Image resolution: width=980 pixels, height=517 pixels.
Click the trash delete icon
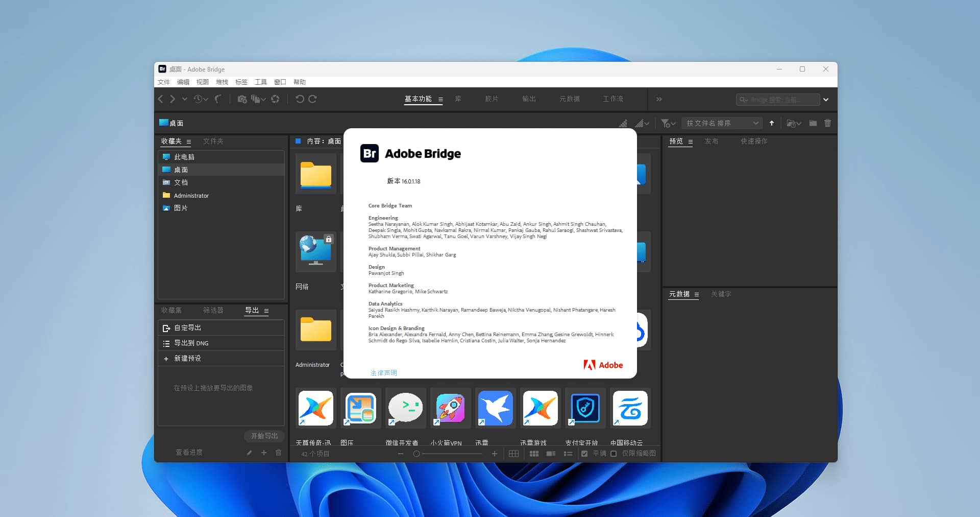coord(828,123)
